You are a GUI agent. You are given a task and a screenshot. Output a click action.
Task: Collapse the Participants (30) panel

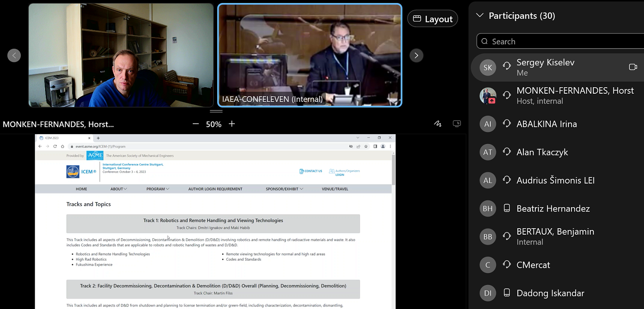480,16
